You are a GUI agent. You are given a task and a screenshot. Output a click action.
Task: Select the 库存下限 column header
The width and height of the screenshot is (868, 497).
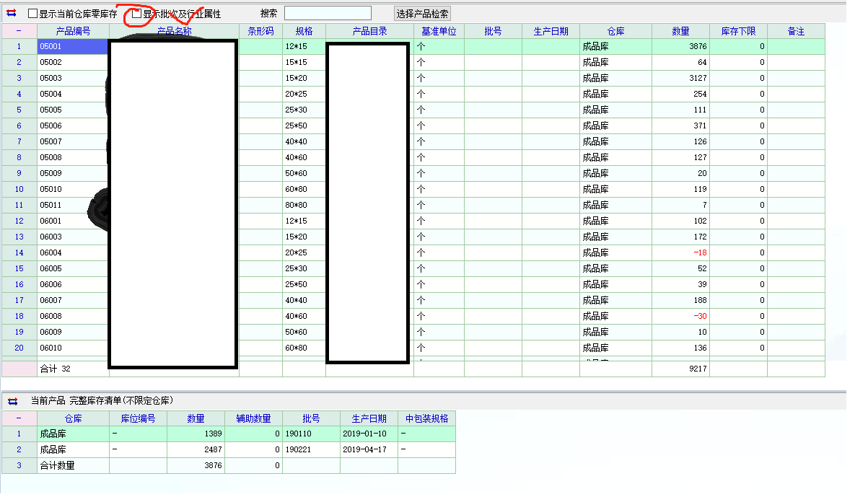pos(738,31)
